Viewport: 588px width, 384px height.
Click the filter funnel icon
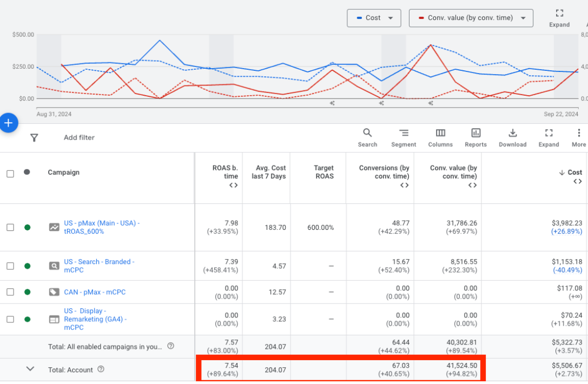34,138
